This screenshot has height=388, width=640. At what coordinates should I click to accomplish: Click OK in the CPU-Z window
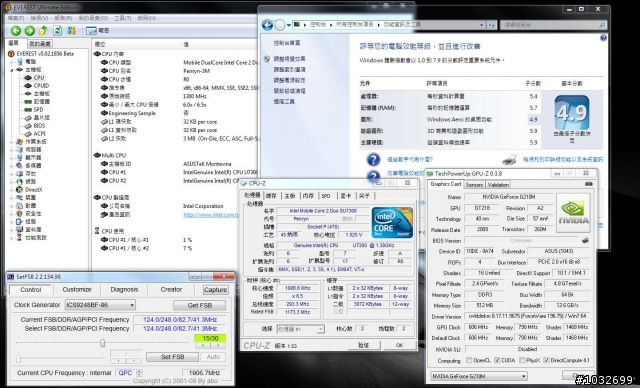pyautogui.click(x=400, y=345)
